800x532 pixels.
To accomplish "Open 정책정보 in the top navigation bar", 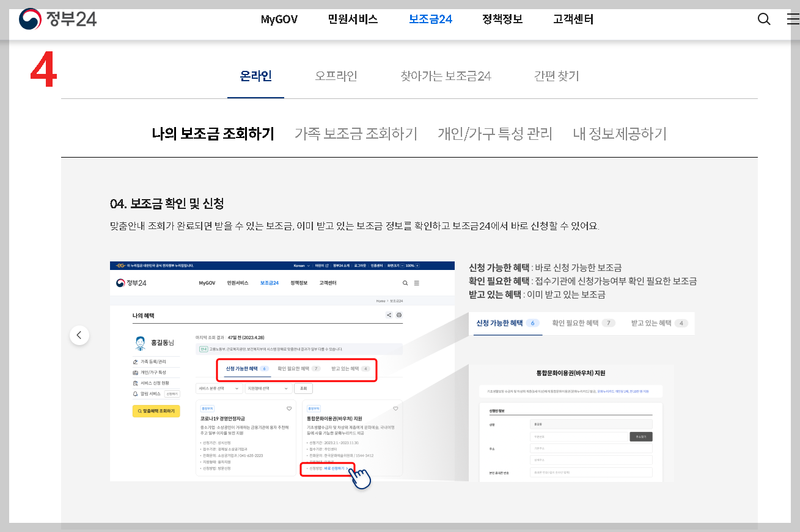I will (502, 19).
